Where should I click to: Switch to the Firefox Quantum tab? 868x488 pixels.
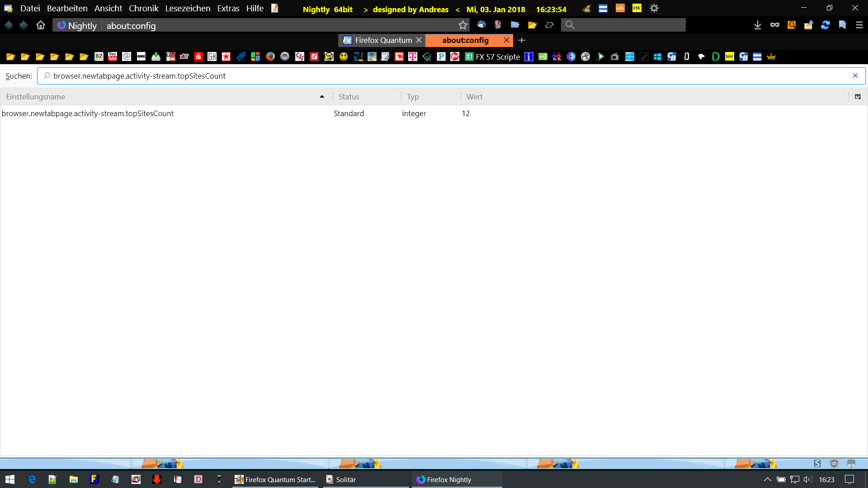click(383, 40)
